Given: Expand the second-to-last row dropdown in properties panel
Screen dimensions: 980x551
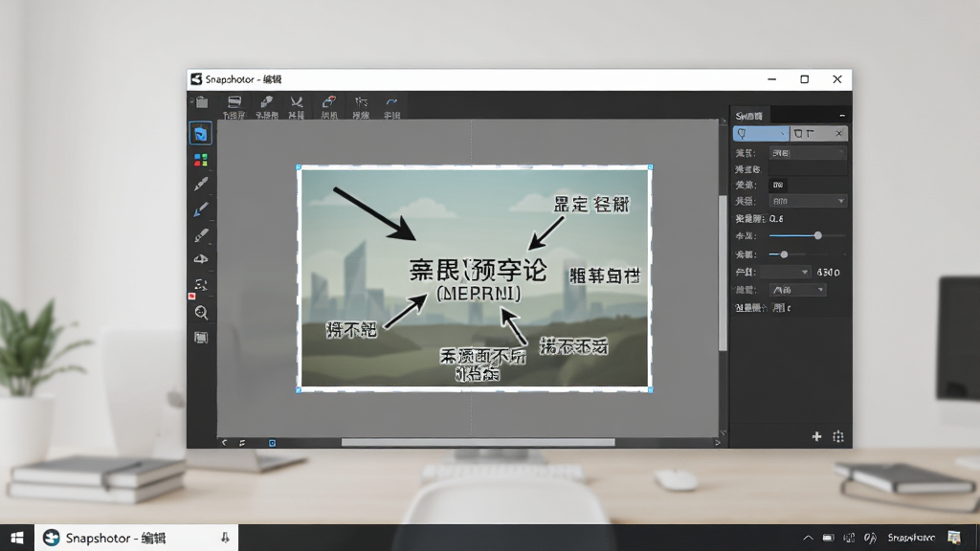Looking at the screenshot, I should point(797,290).
